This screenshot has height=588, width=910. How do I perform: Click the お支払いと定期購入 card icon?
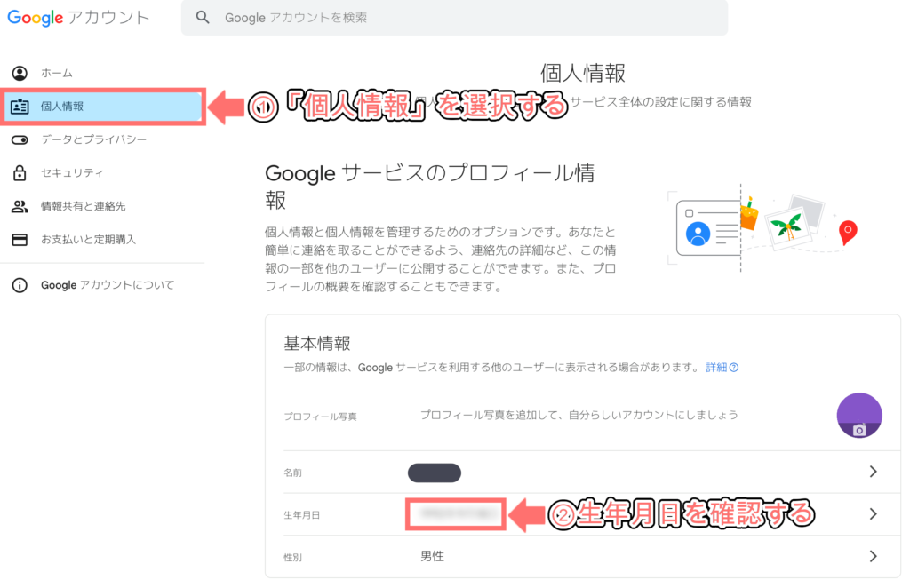click(20, 240)
